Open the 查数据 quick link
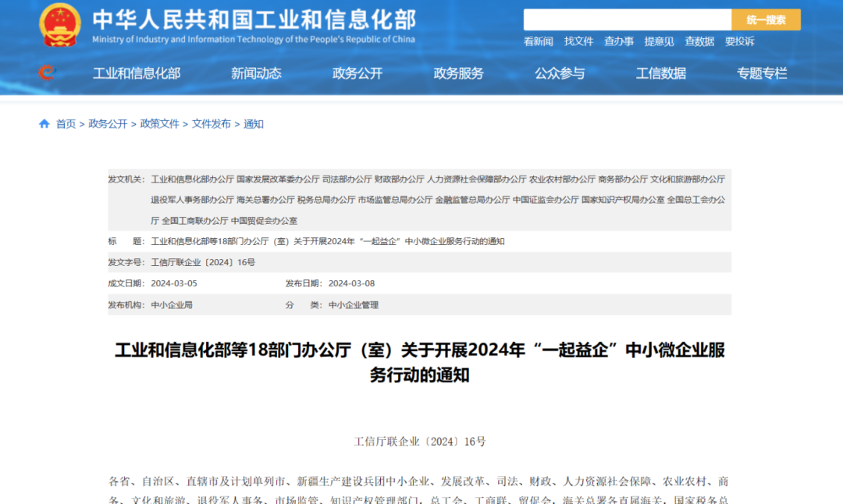The image size is (843, 504). point(699,41)
